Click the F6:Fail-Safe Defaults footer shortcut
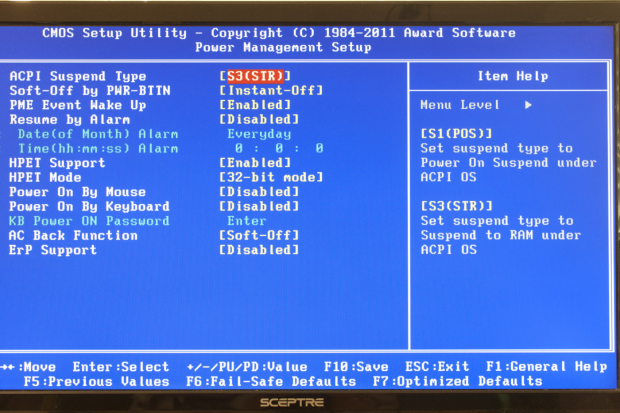Viewport: 620px width, 413px height. (x=271, y=381)
